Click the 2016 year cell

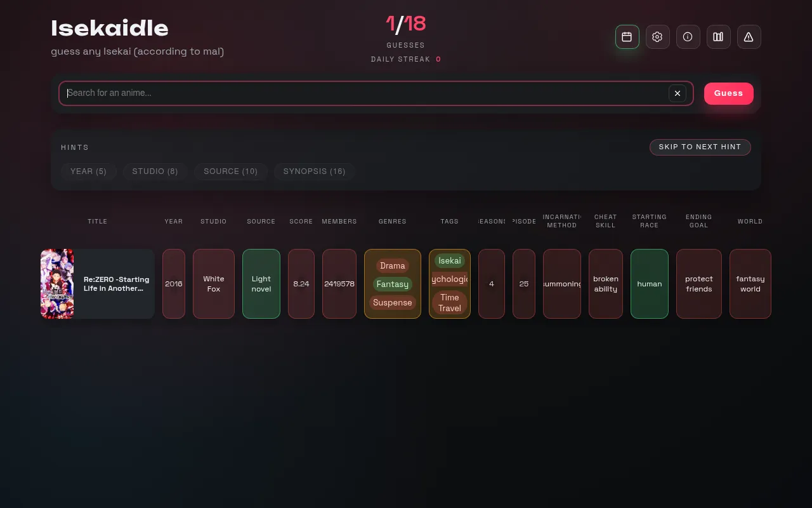coord(174,284)
